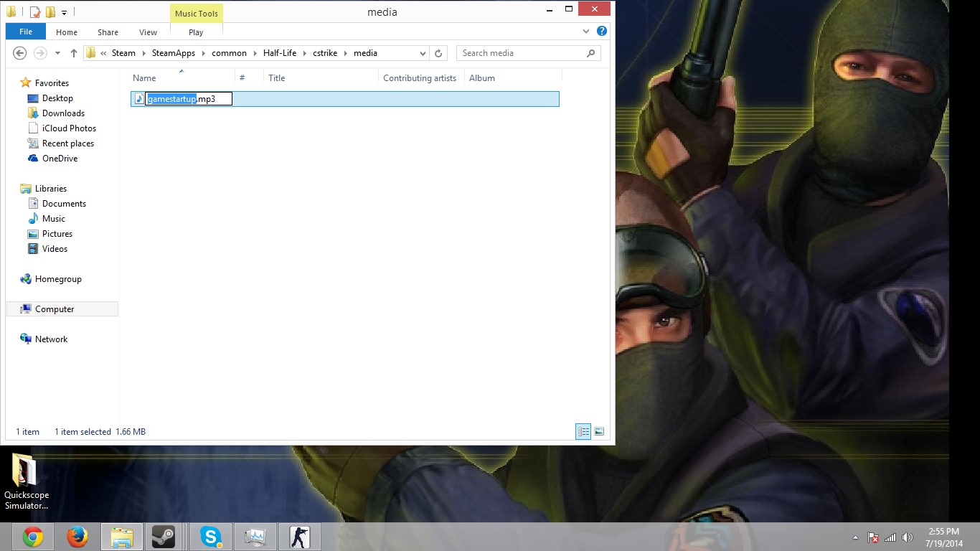980x551 pixels.
Task: Jump to the common folder breadcrumb
Action: pos(229,53)
